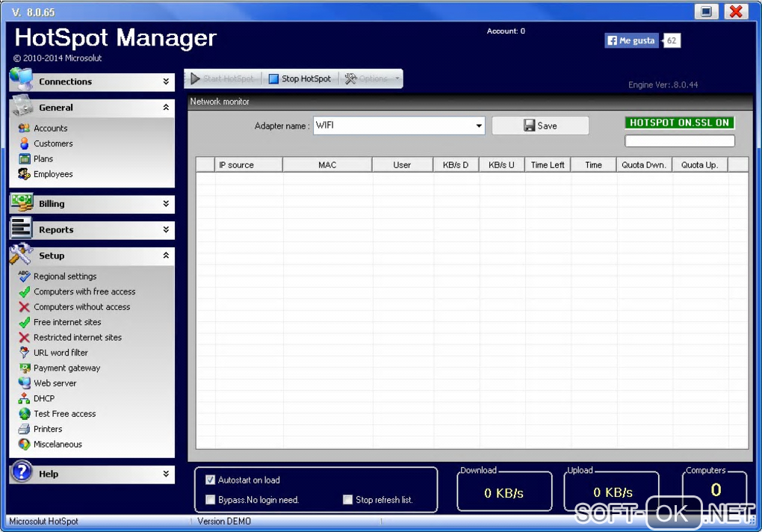Open Accounts via its people icon
Viewport: 762px width, 532px height.
pos(25,129)
